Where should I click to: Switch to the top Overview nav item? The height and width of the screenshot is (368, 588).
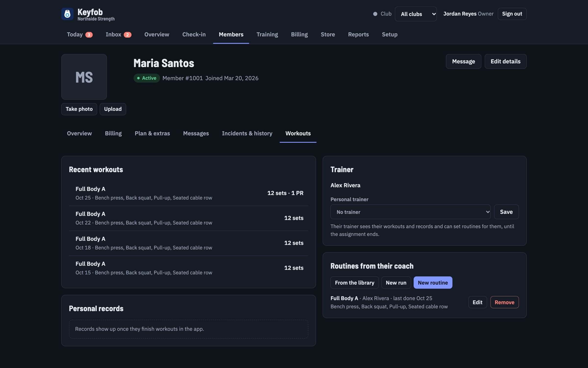157,34
